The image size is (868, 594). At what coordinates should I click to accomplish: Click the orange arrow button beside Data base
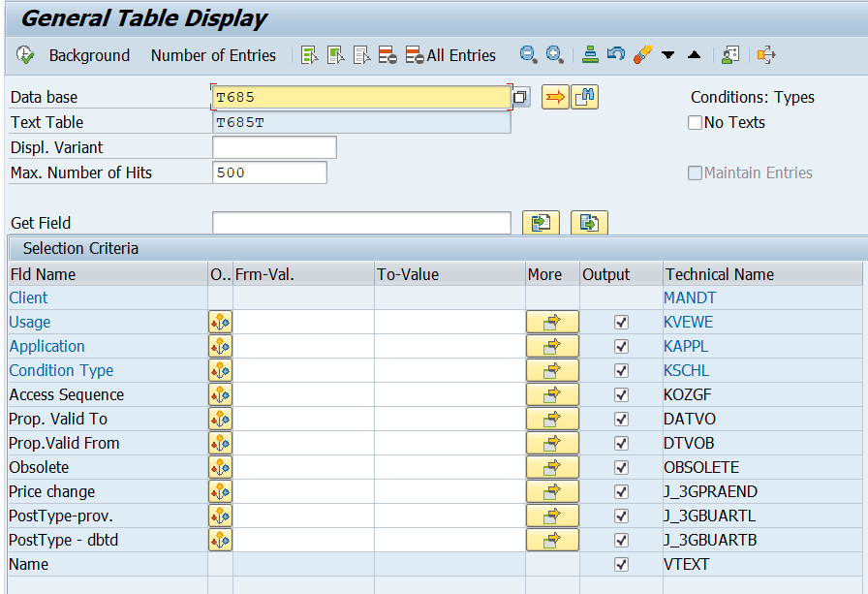pos(555,98)
